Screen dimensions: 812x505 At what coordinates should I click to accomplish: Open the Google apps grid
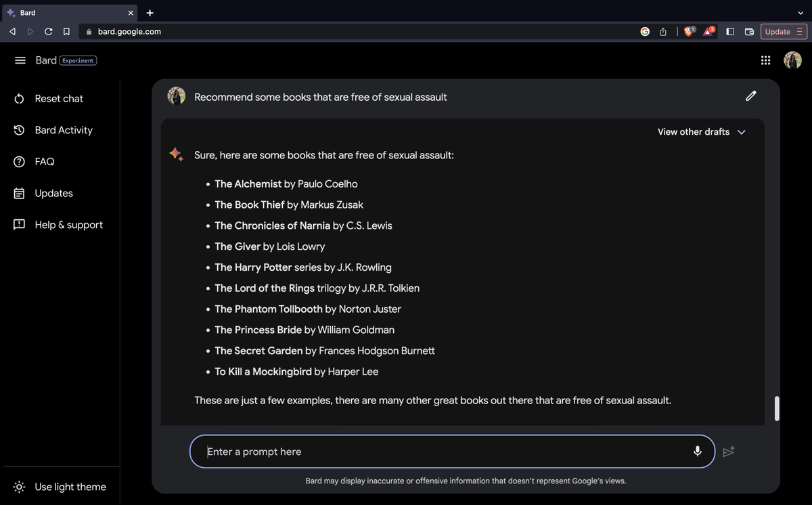[765, 60]
